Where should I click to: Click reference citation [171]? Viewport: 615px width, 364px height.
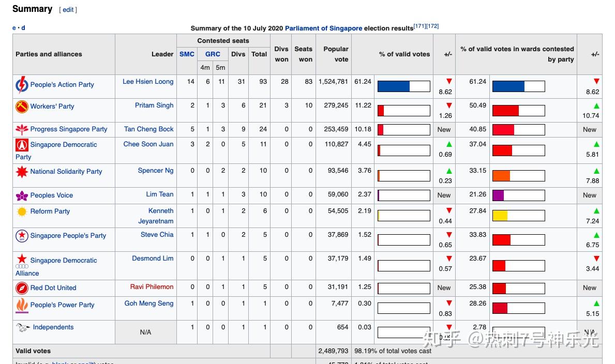419,26
